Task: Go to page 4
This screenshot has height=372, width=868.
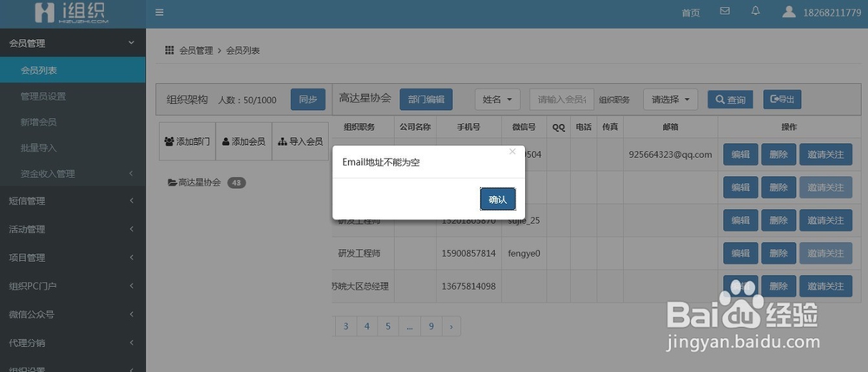Action: [367, 326]
